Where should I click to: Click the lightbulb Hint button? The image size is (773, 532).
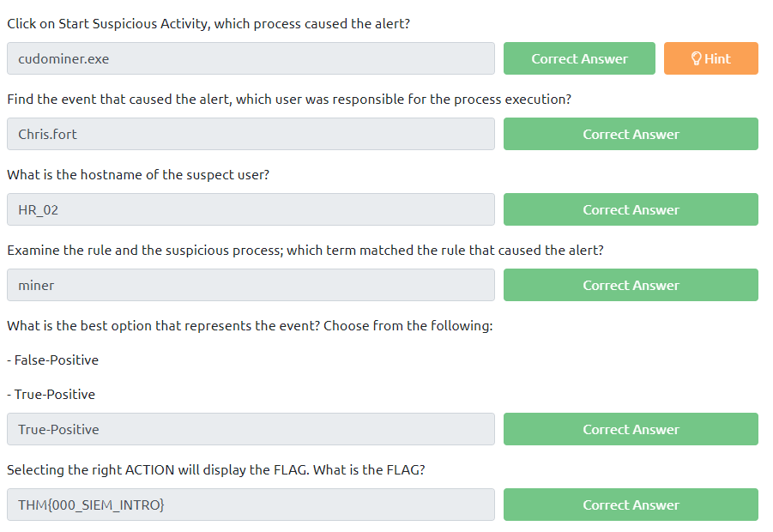[710, 58]
